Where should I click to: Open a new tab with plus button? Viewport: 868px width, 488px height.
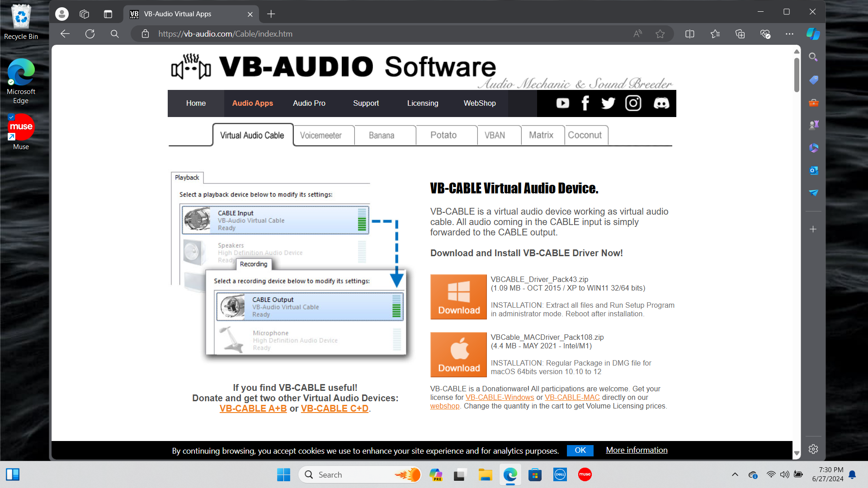click(x=271, y=14)
